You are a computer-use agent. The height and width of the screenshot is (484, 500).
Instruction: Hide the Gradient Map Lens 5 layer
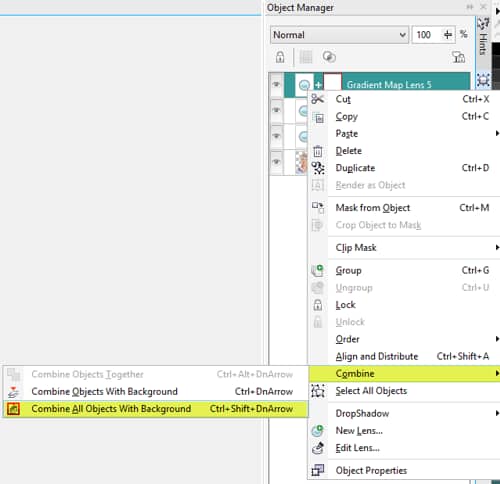coord(276,84)
